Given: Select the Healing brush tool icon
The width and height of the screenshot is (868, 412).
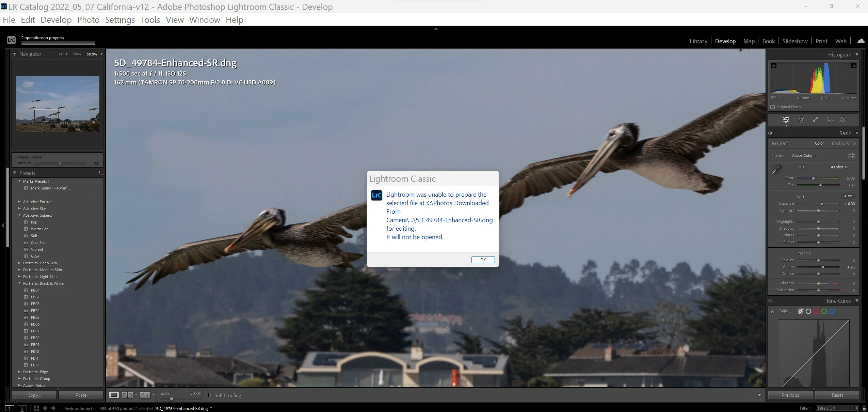Looking at the screenshot, I should [x=815, y=120].
